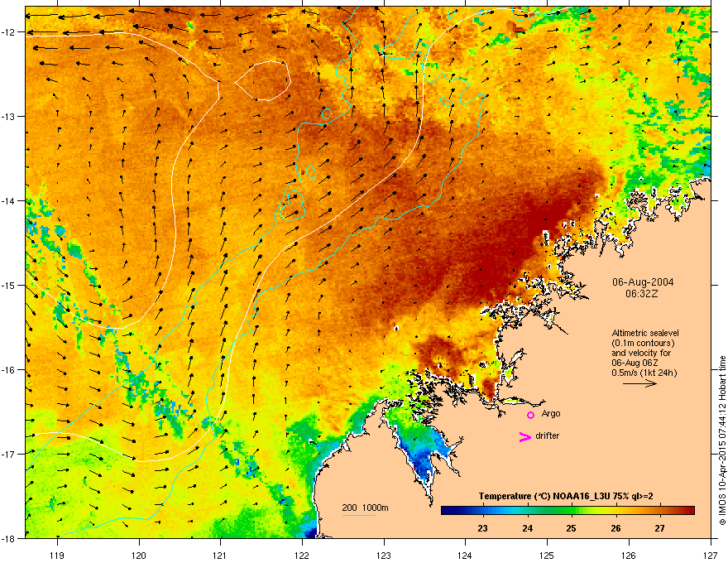Click the vertical IMOS copyright timestamp text
Viewport: 728px width, 563px height.
(722, 440)
